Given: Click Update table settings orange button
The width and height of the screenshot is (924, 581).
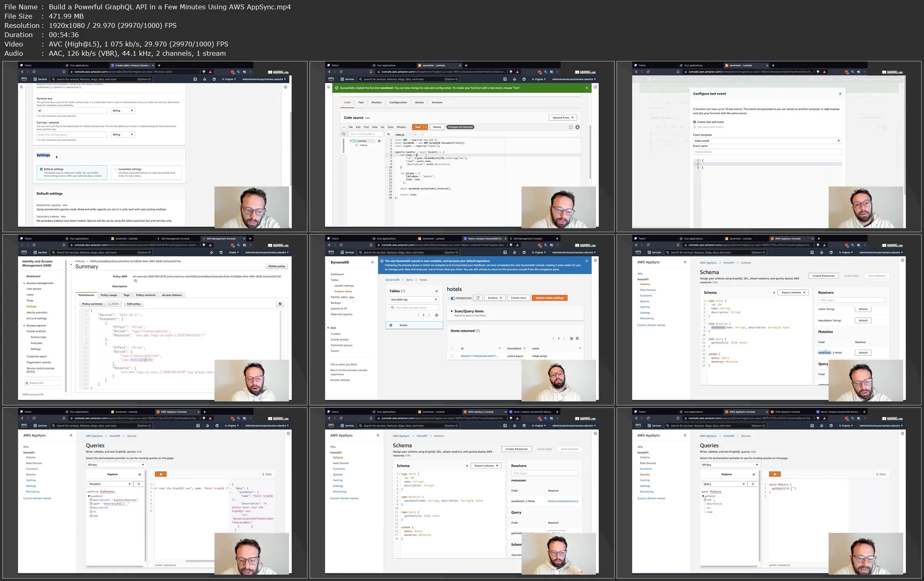Looking at the screenshot, I should tap(549, 298).
